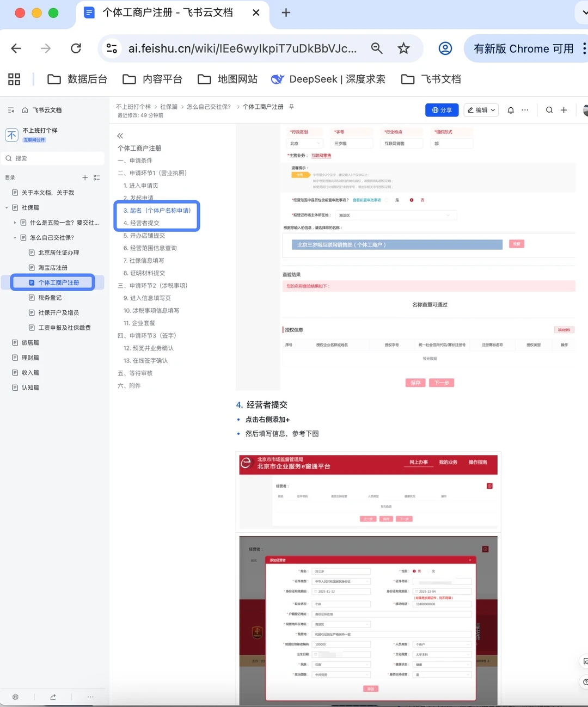Click 怎么自己交社保? in breadcrumb
Image resolution: width=588 pixels, height=707 pixels.
coord(209,107)
